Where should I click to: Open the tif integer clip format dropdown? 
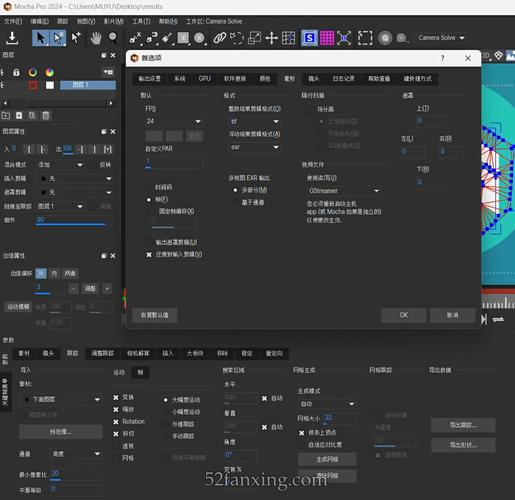tap(254, 121)
